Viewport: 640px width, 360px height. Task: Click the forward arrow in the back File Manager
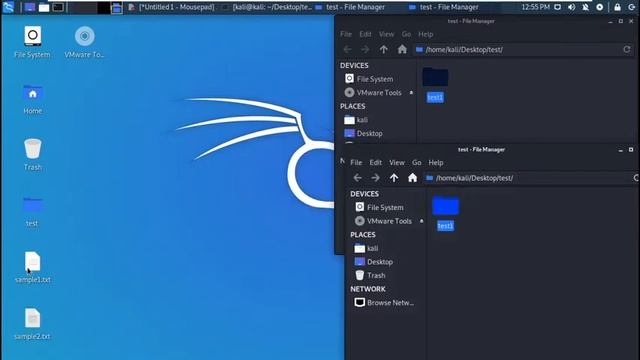pyautogui.click(x=365, y=49)
